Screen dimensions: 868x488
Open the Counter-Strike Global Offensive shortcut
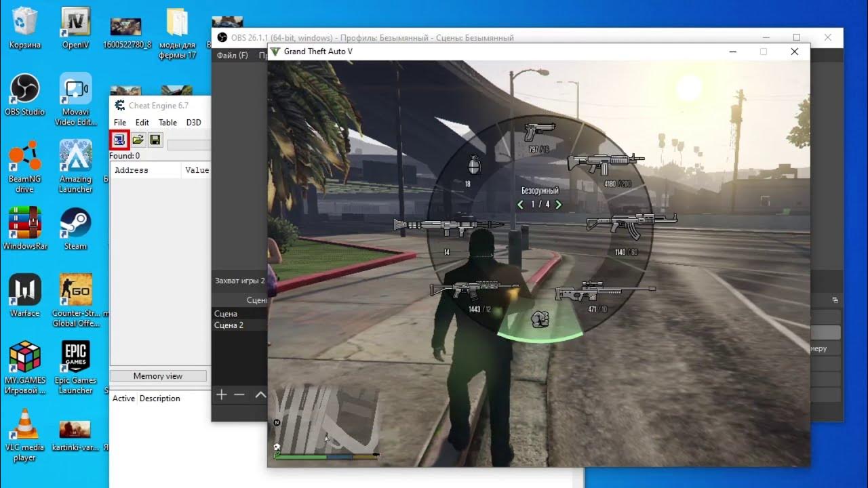(76, 301)
